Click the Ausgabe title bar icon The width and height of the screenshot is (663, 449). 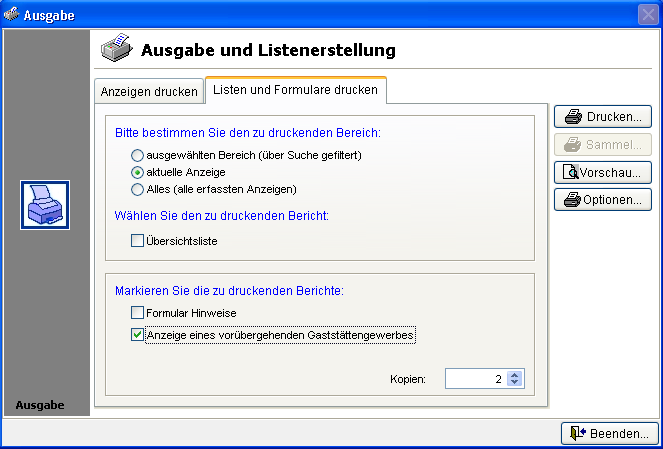pos(11,15)
